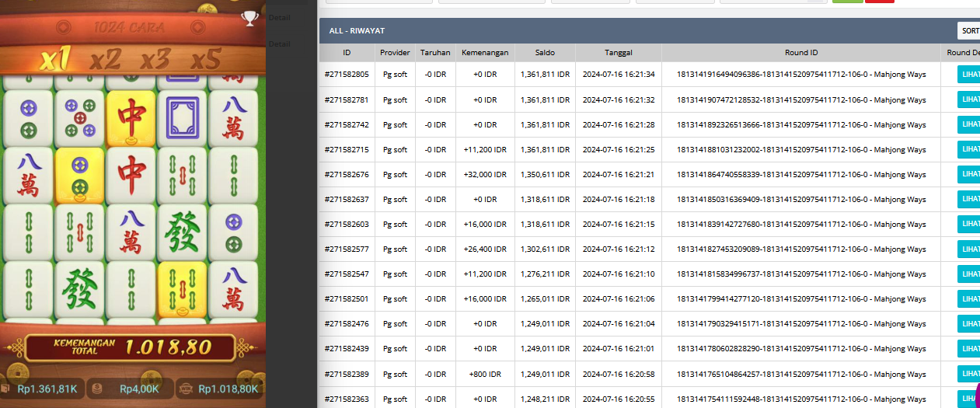Click -0 IDR Taruhan in row #271582439

click(x=435, y=349)
